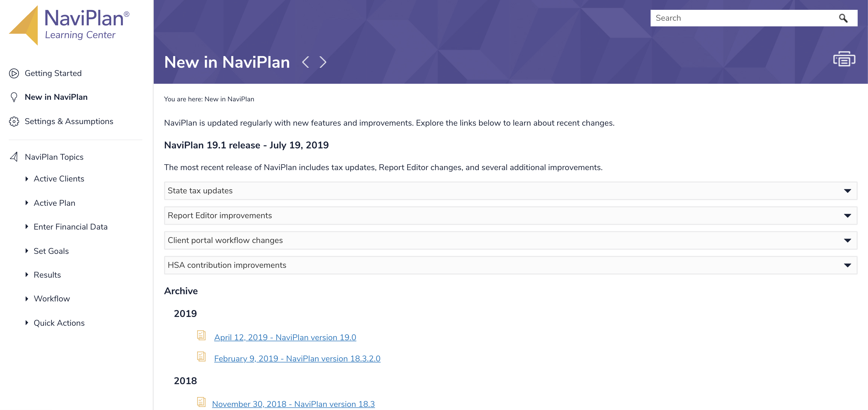
Task: Click the New in NaviPlan banner title
Action: coord(227,62)
